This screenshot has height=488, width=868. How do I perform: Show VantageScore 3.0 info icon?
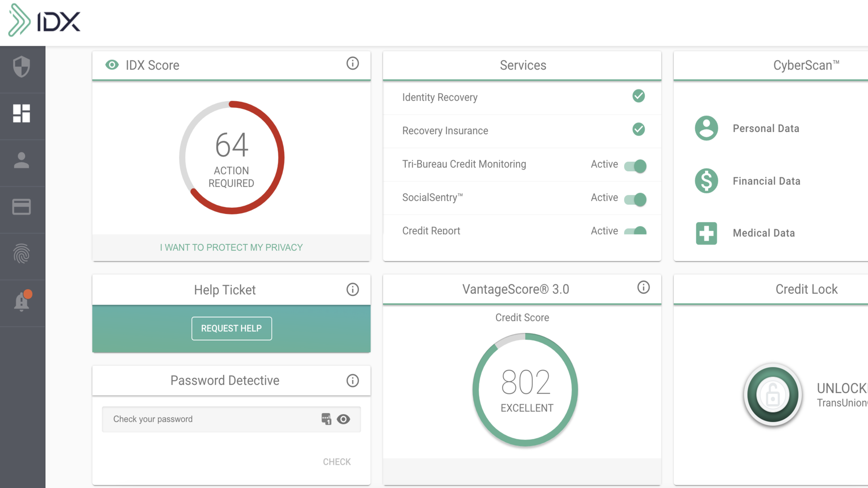pos(643,287)
